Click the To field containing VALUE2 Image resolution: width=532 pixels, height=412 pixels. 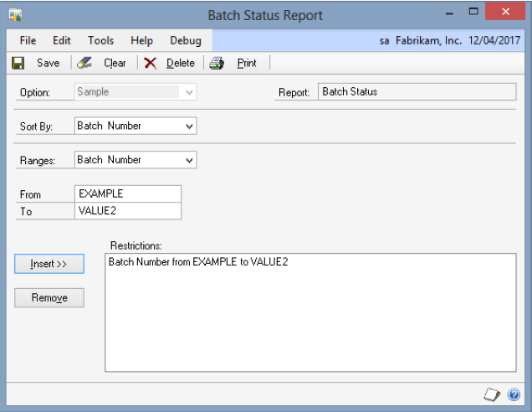(127, 211)
